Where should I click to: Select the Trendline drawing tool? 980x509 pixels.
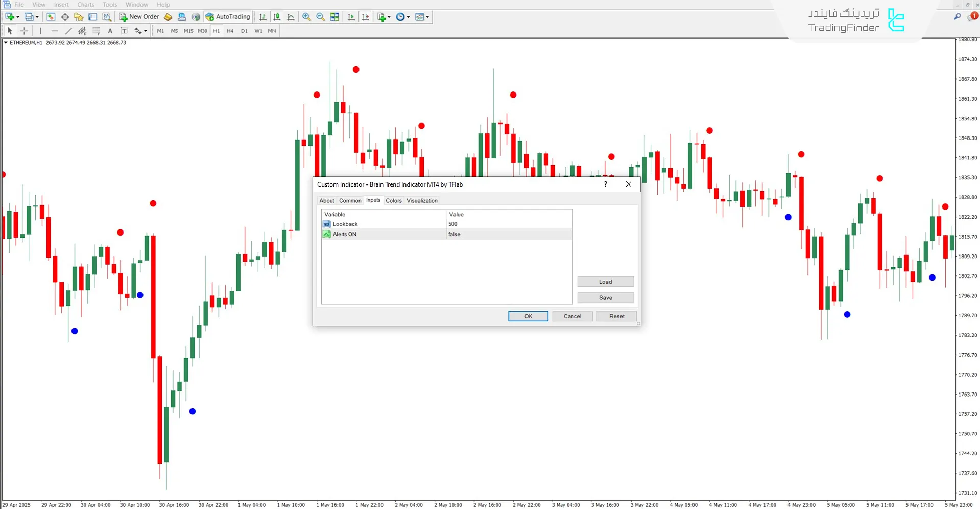(x=68, y=31)
